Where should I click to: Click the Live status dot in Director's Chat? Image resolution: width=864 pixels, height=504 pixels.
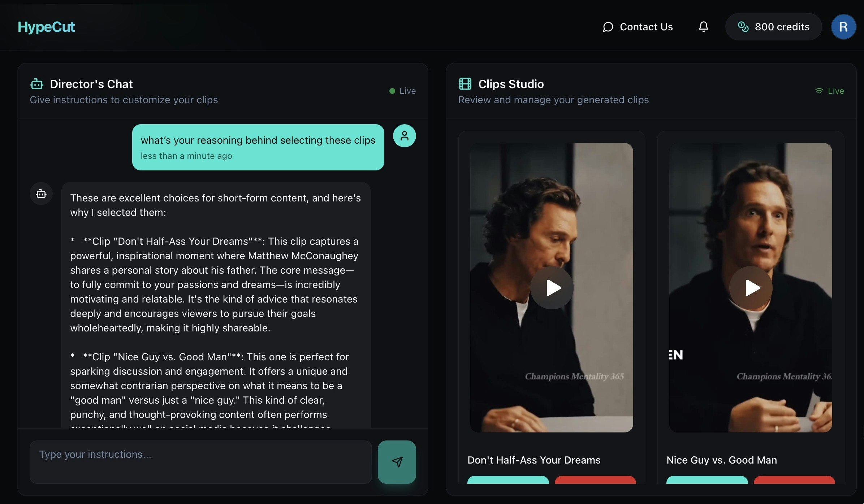(x=392, y=91)
